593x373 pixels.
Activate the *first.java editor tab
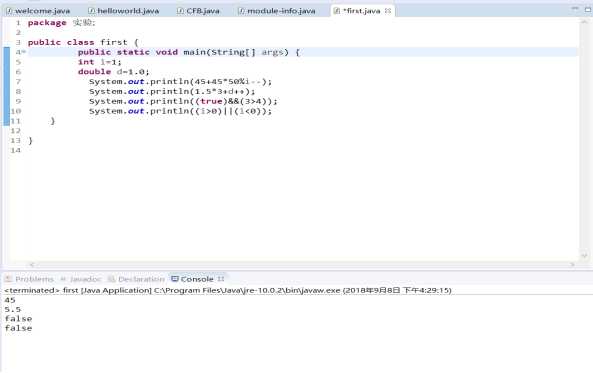362,11
